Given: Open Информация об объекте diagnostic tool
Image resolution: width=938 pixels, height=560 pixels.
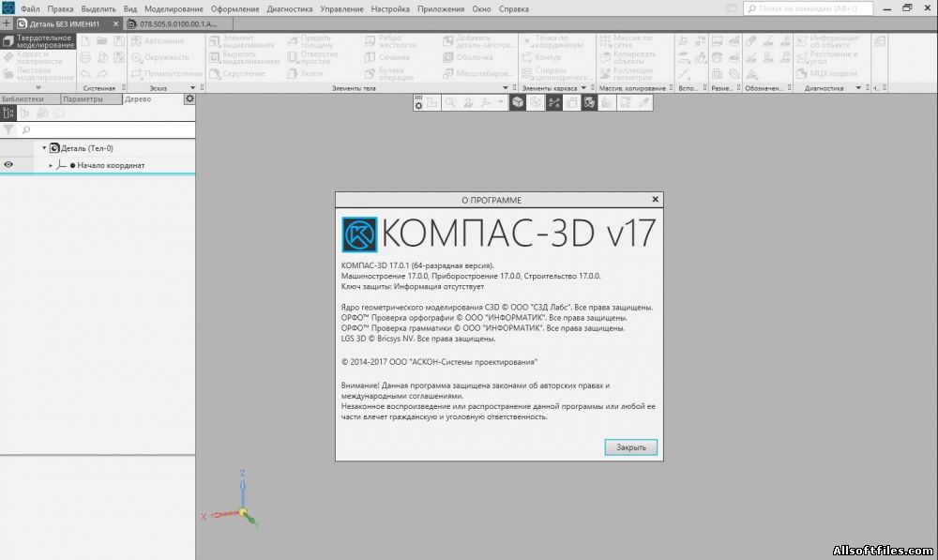Looking at the screenshot, I should tap(827, 41).
